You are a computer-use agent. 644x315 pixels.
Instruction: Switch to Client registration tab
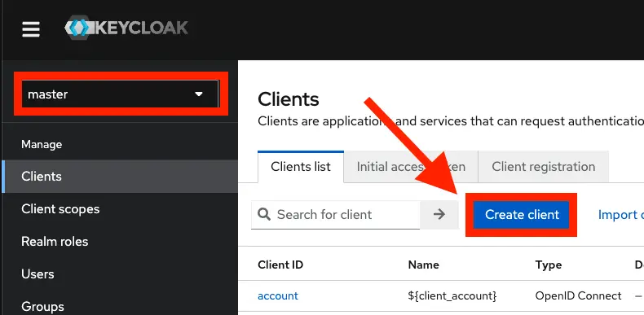[x=544, y=167]
